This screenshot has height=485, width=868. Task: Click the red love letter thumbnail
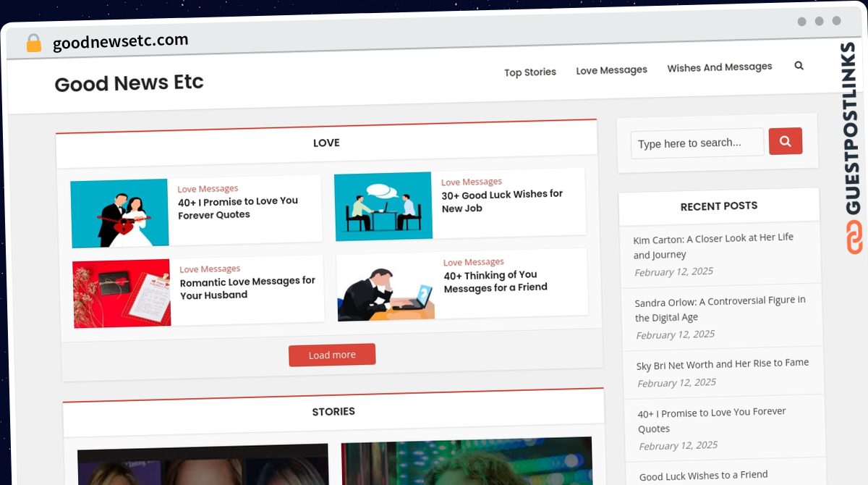point(122,293)
